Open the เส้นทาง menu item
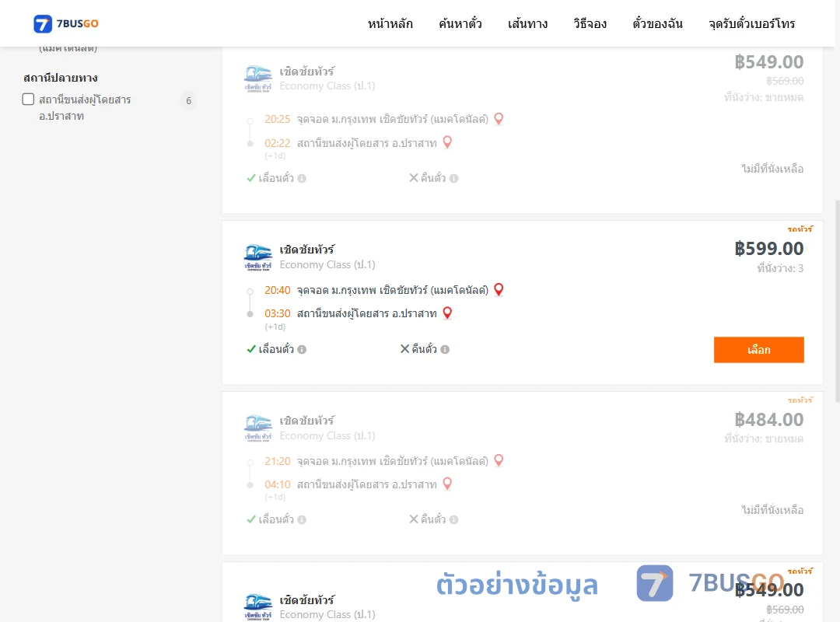 point(527,23)
